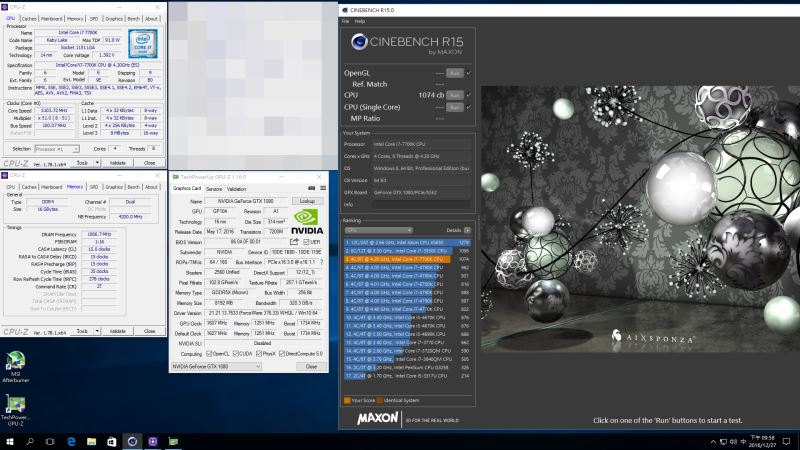This screenshot has height=450, width=800.
Task: Open Bench tab in CPU-Z memory window
Action: [x=134, y=187]
